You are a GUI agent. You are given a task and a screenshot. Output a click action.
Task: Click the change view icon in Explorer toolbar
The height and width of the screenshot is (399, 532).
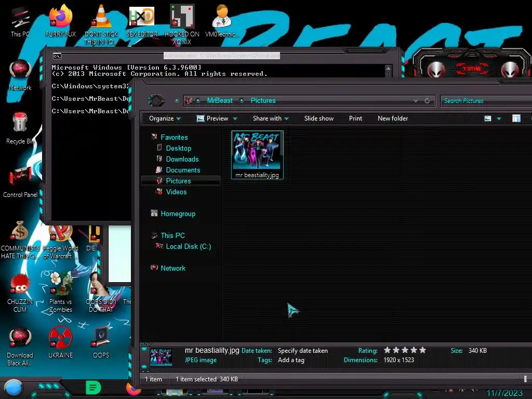(488, 118)
